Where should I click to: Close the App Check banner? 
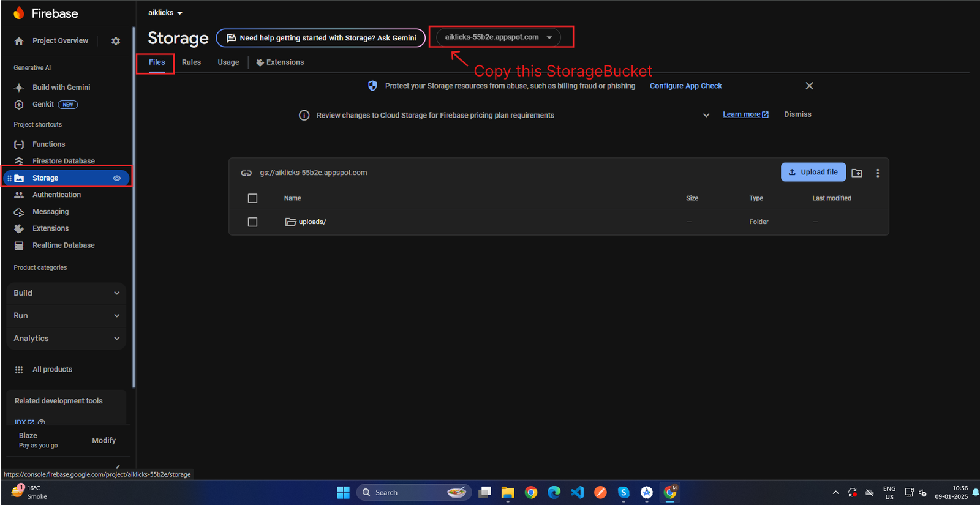(x=809, y=86)
